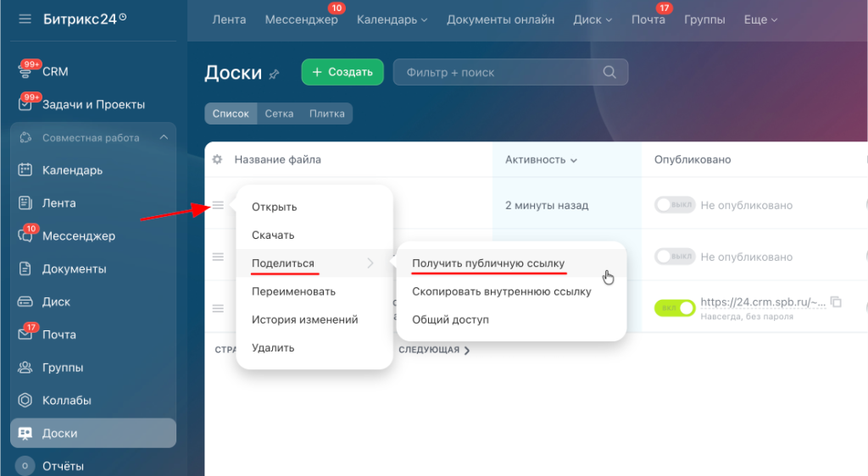Click the Календарь sidebar icon
868x476 pixels.
click(25, 169)
